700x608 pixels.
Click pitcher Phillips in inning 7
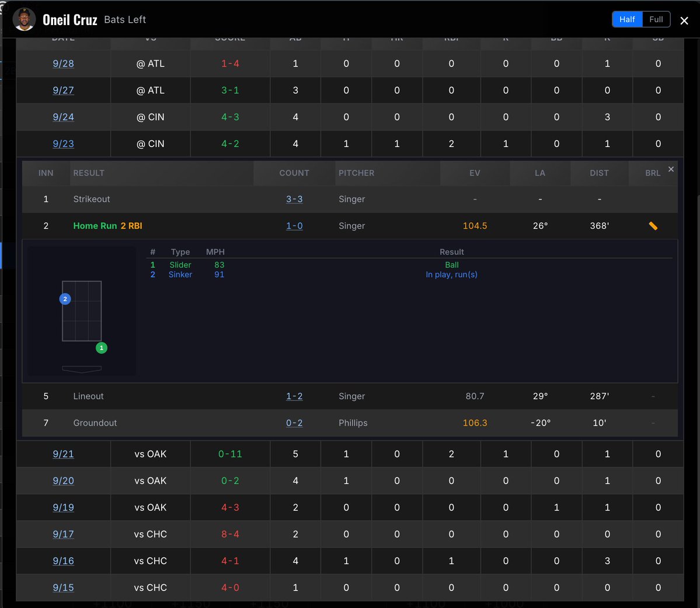tap(353, 423)
